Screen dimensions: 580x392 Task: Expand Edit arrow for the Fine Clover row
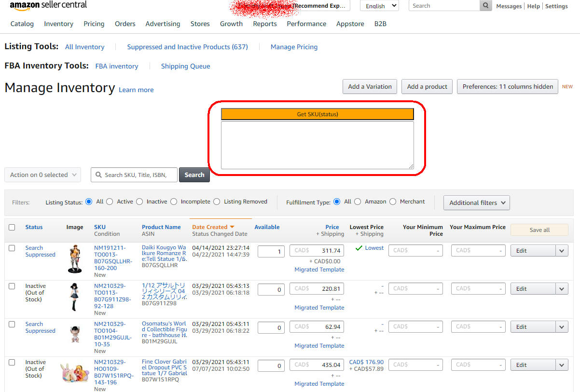(562, 365)
